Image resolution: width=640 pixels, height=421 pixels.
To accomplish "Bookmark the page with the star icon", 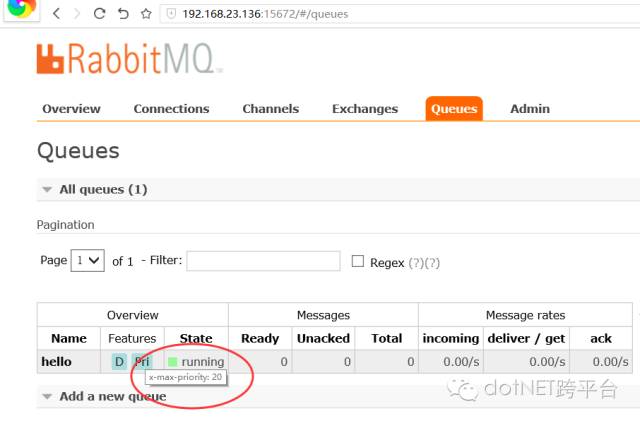I will (x=146, y=14).
